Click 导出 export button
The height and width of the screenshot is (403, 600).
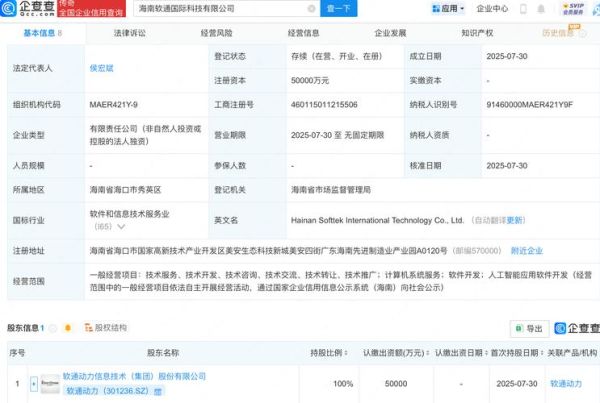[530, 328]
